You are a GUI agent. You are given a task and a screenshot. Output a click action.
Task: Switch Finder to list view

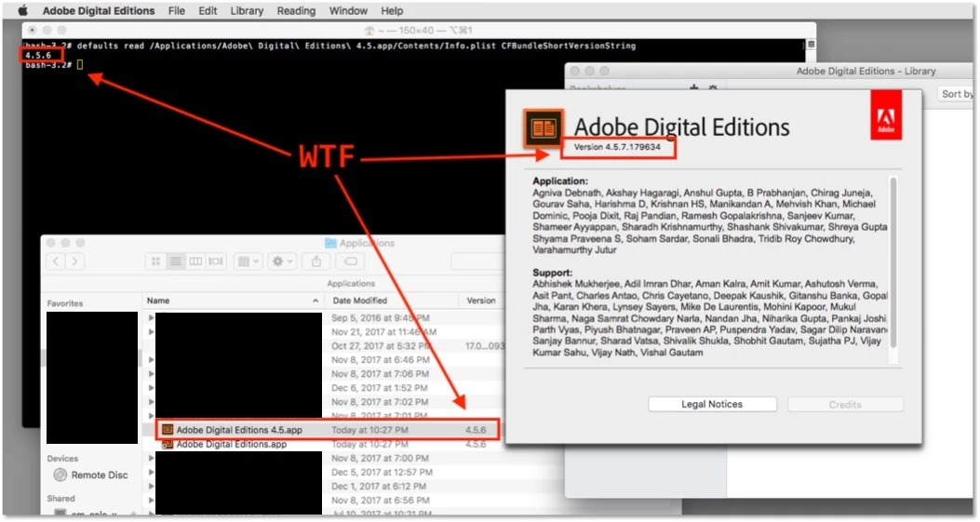click(x=176, y=261)
